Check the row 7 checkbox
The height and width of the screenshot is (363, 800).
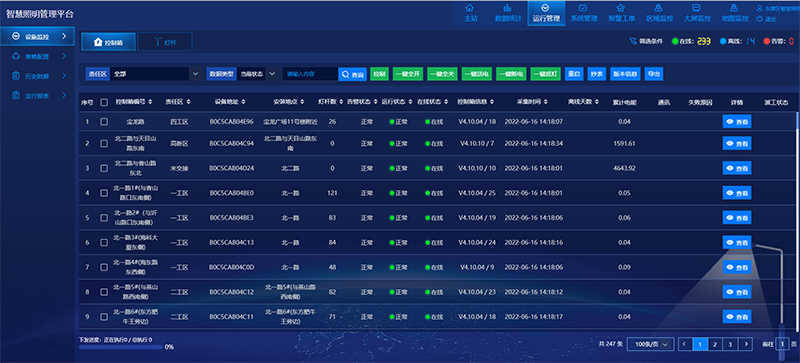click(x=104, y=267)
